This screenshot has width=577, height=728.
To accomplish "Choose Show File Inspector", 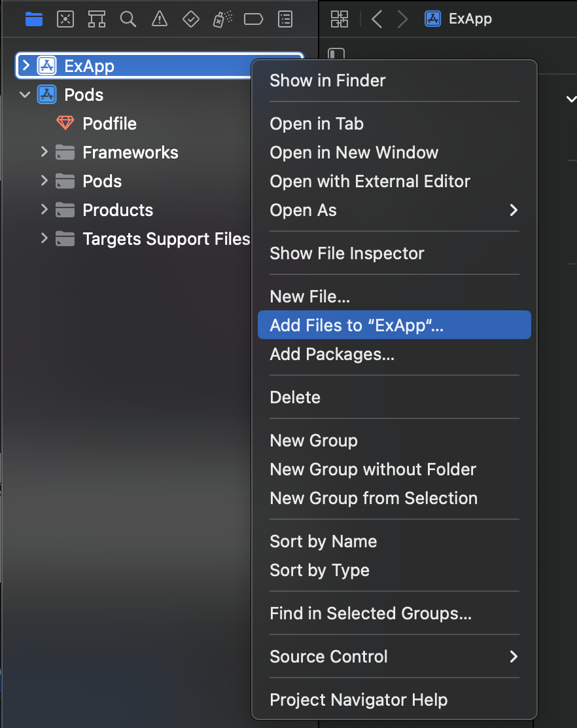I will tap(394, 253).
